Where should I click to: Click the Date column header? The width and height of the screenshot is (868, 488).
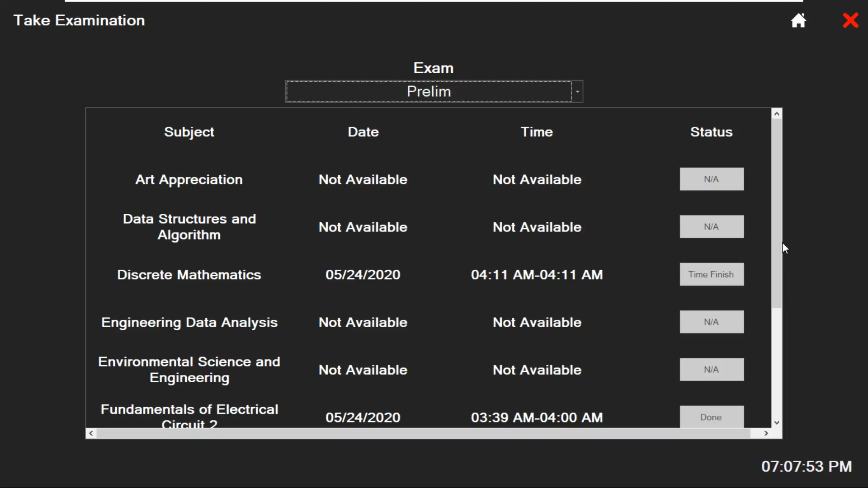[x=363, y=132]
